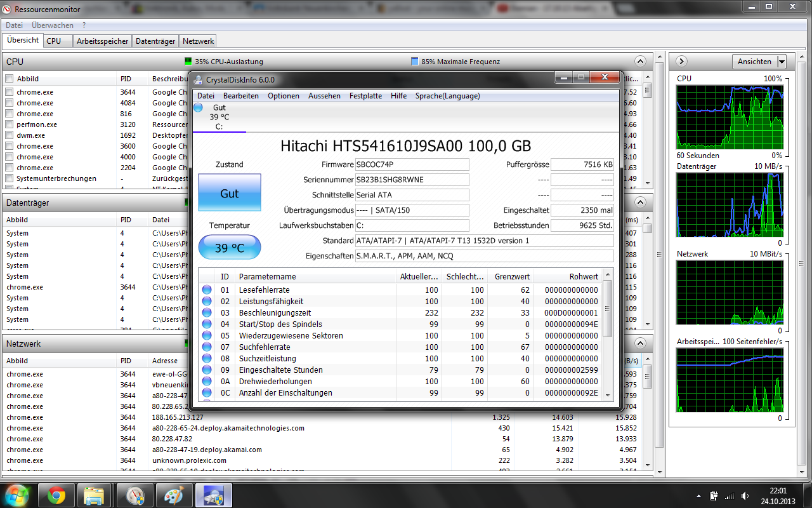The height and width of the screenshot is (508, 812).
Task: Sort SMART table by Rohwert column
Action: (567, 276)
